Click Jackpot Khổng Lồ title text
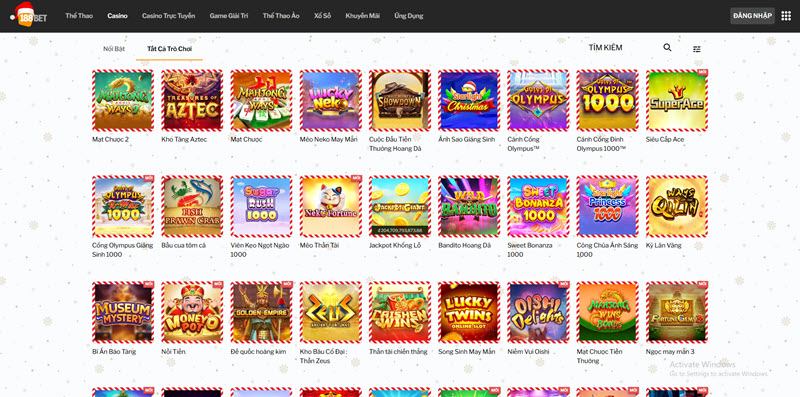The width and height of the screenshot is (800, 397). (x=395, y=245)
